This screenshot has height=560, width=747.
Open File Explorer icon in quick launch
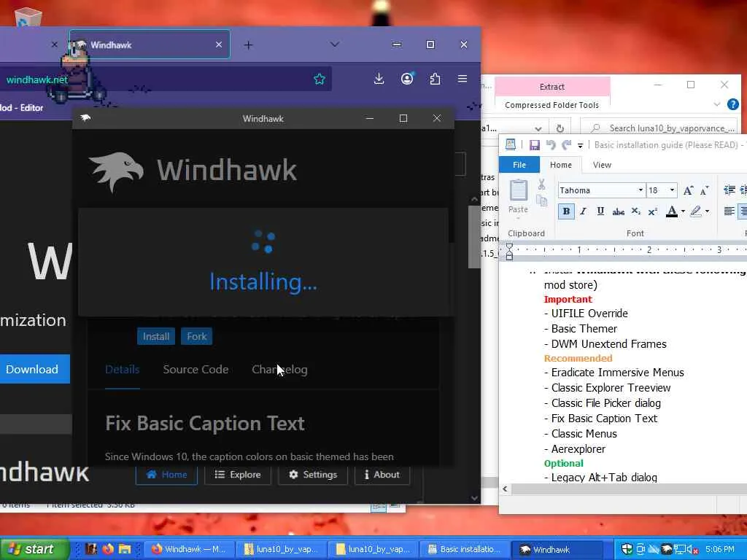pyautogui.click(x=124, y=549)
